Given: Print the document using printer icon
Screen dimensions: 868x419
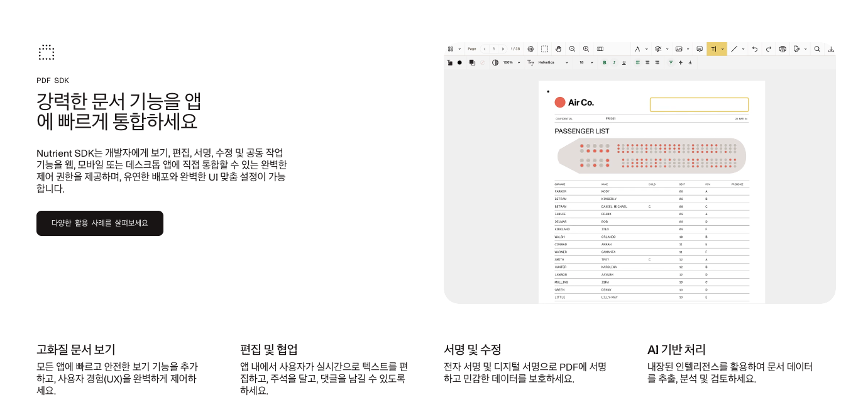Looking at the screenshot, I should 783,49.
